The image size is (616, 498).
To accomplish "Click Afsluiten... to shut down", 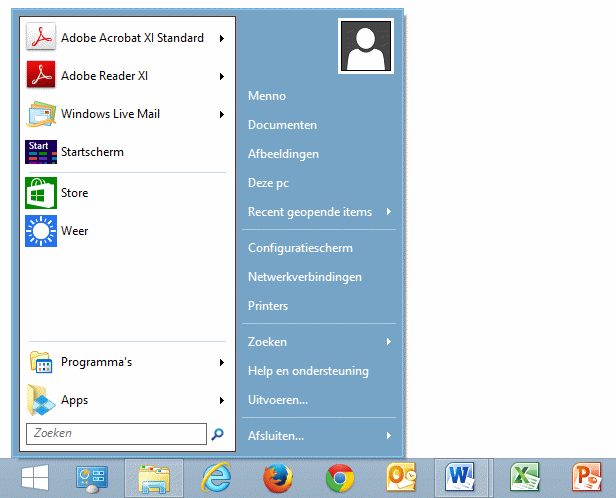I will point(276,436).
